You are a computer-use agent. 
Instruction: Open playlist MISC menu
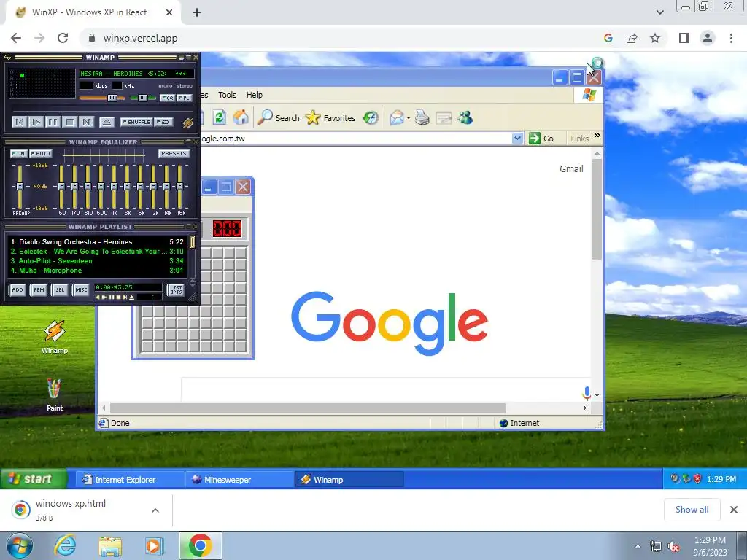[81, 290]
